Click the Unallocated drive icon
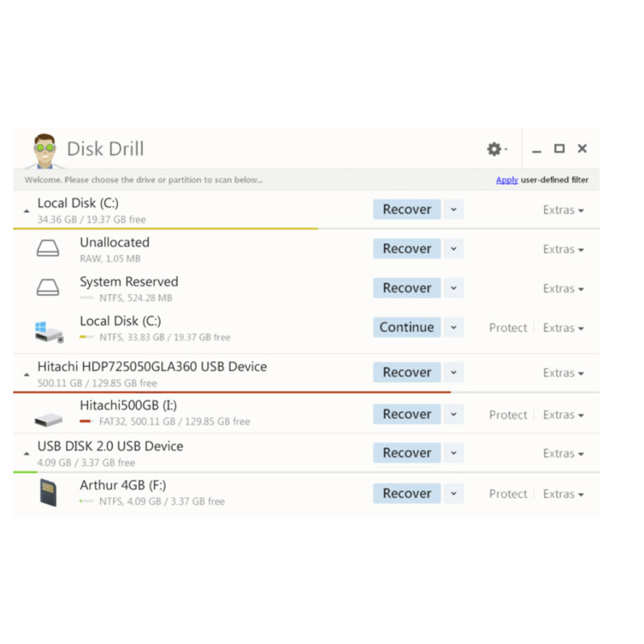Viewport: 644px width, 644px height. click(48, 249)
